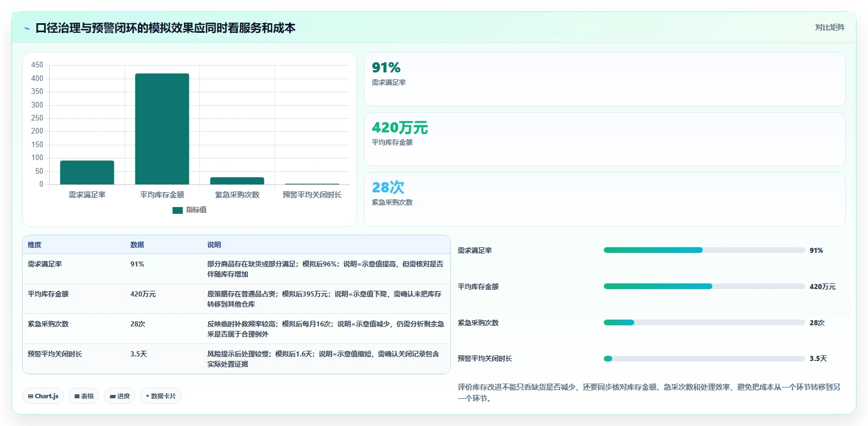Image resolution: width=868 pixels, height=426 pixels.
Task: Click the footnote text starting 评价库存改进
Action: click(649, 393)
